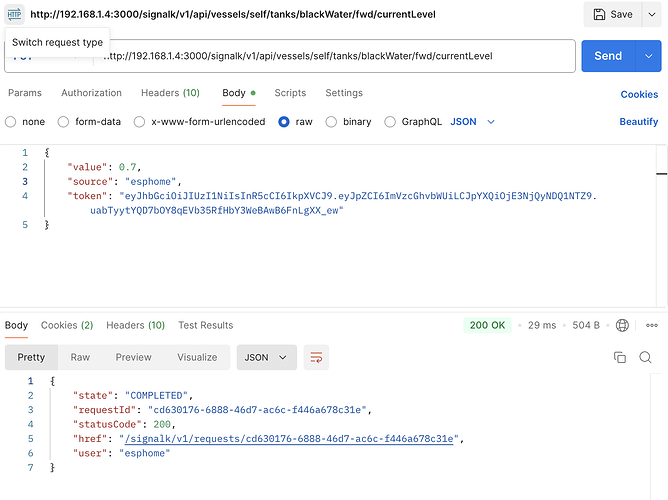Switch to the Authorization tab
The image size is (668, 500).
[91, 93]
